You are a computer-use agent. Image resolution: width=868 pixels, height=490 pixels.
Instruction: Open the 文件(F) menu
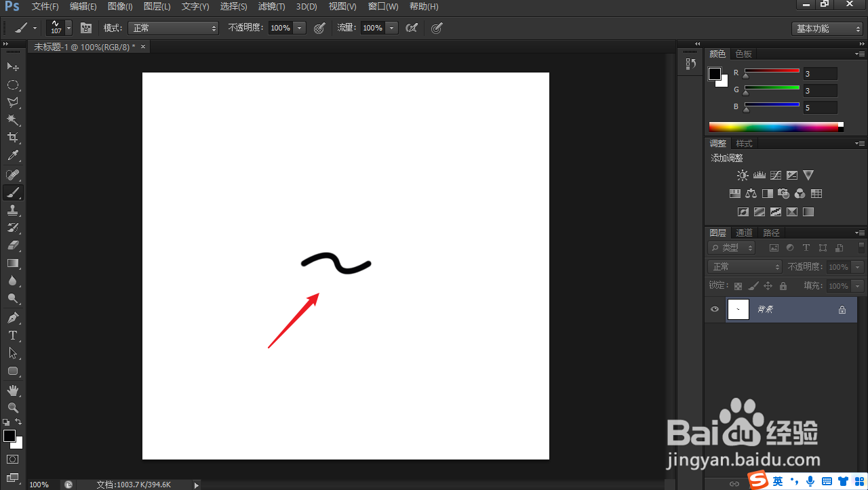45,7
